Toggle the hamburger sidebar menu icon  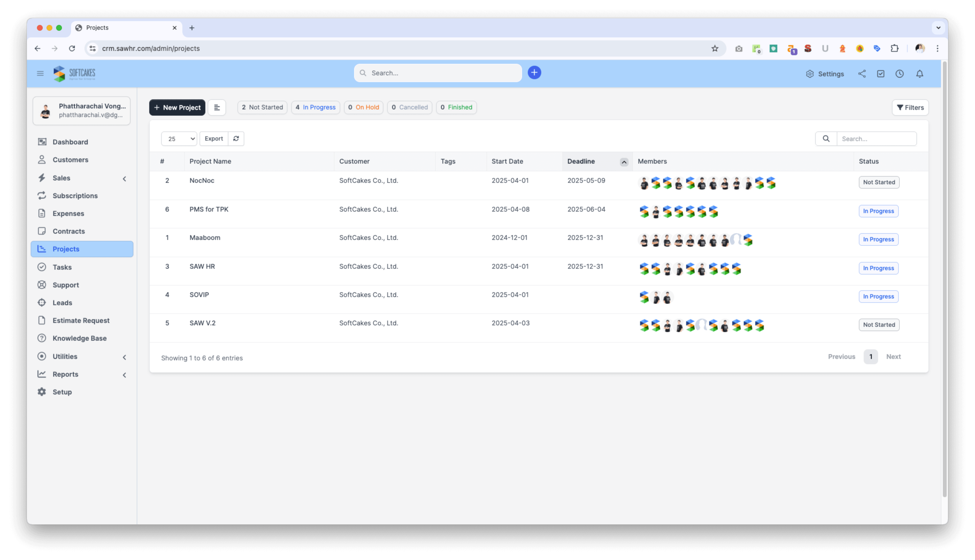tap(40, 73)
